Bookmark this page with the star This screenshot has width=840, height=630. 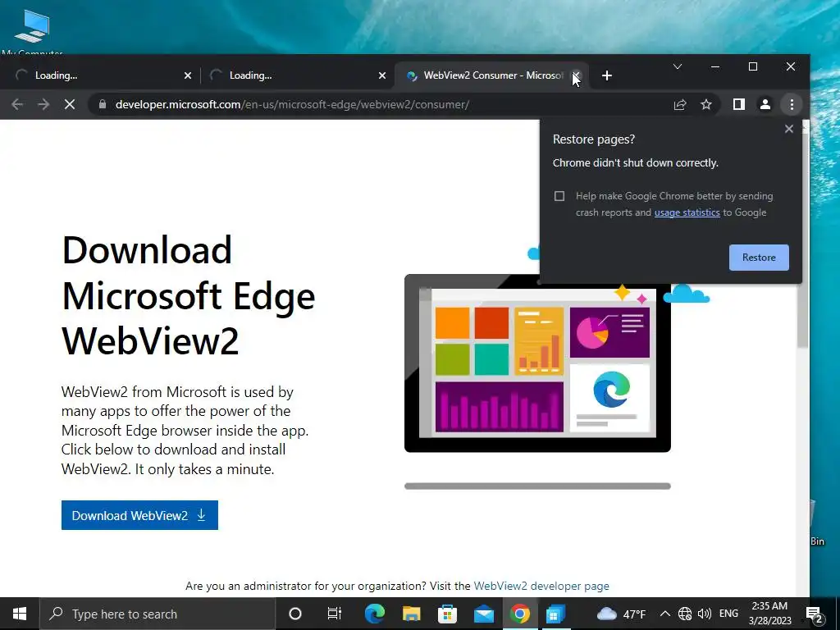[x=706, y=104]
